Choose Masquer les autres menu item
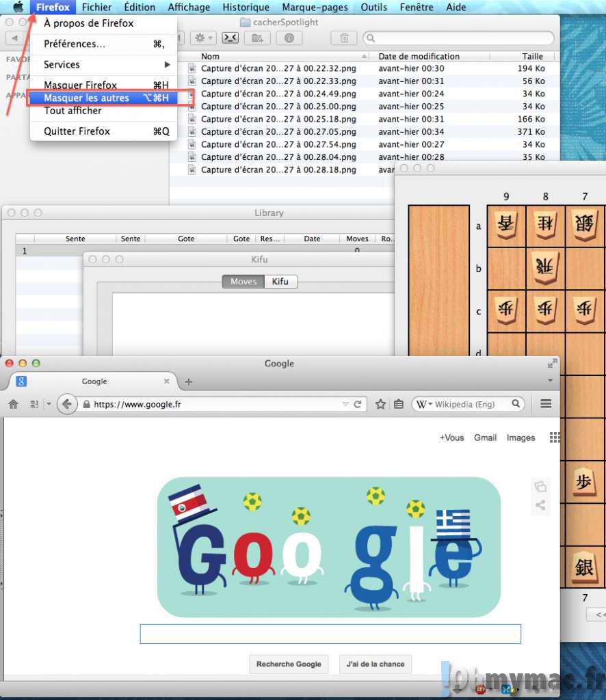The image size is (606, 700). pyautogui.click(x=103, y=98)
